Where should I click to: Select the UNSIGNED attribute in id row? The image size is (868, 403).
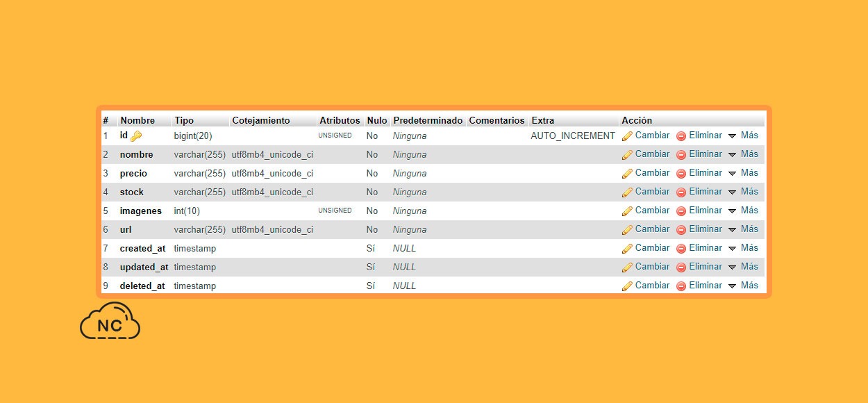pos(335,135)
